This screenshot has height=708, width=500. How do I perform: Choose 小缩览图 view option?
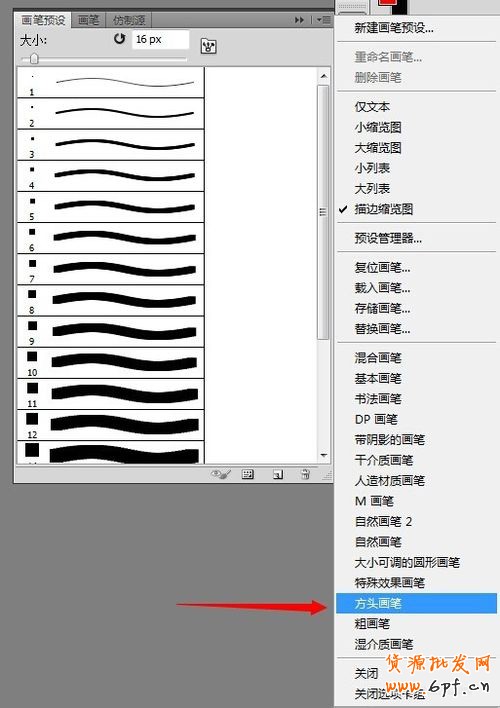point(378,127)
